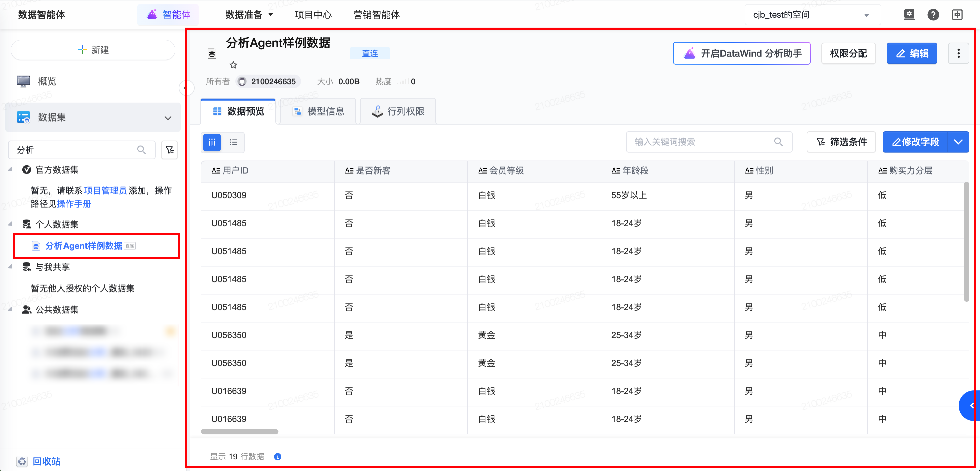
Task: Collapse the 个人数据集 tree node
Action: pyautogui.click(x=10, y=224)
